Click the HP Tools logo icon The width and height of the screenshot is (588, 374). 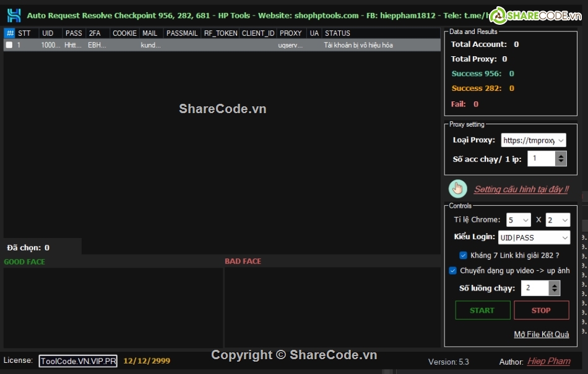coord(14,15)
